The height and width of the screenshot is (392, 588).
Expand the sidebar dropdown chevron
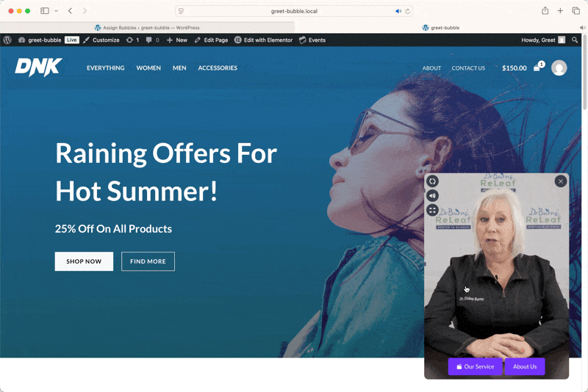pyautogui.click(x=57, y=11)
